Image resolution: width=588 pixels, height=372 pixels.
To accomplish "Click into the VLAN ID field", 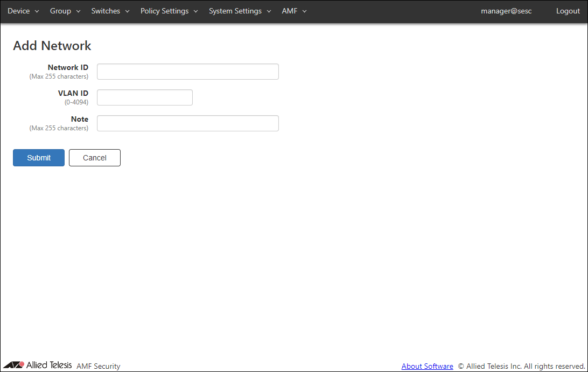I will click(144, 97).
